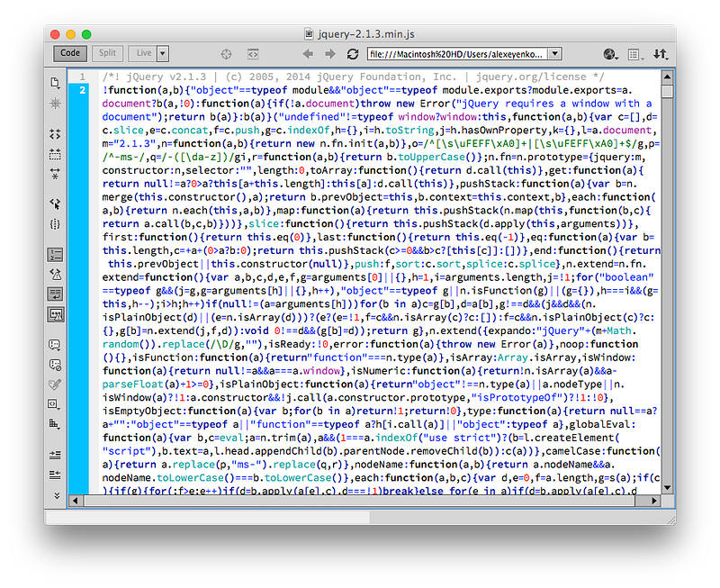Click the "globalEval:" code text

[601, 424]
